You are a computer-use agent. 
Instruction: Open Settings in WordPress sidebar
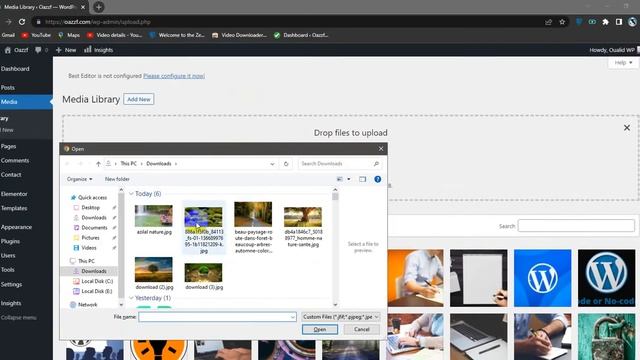click(11, 284)
